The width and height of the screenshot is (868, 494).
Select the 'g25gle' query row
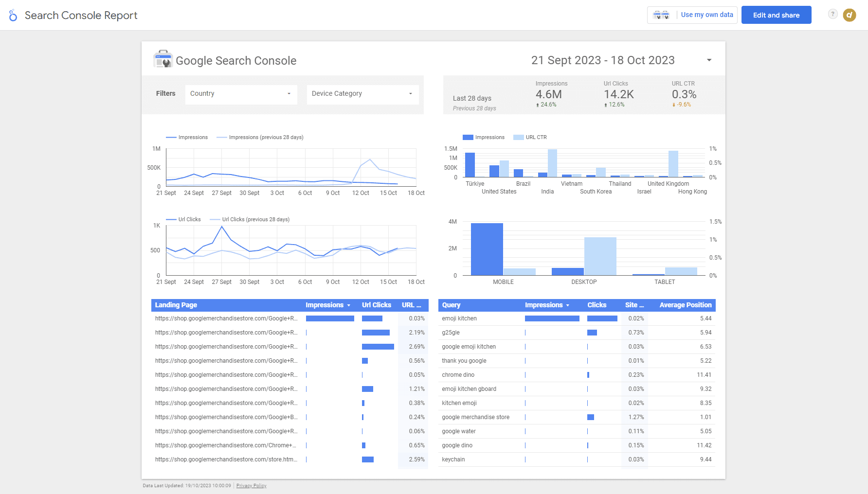pyautogui.click(x=577, y=333)
